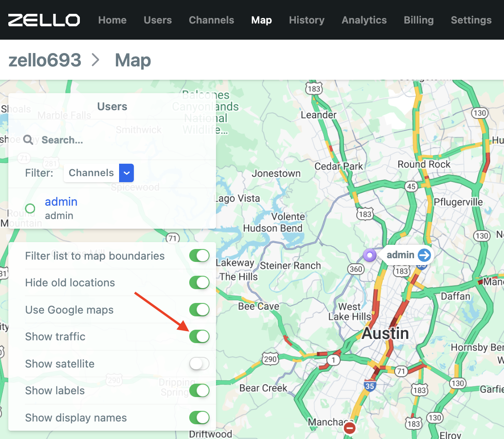Click the Austin city label
The height and width of the screenshot is (439, 504).
(385, 333)
